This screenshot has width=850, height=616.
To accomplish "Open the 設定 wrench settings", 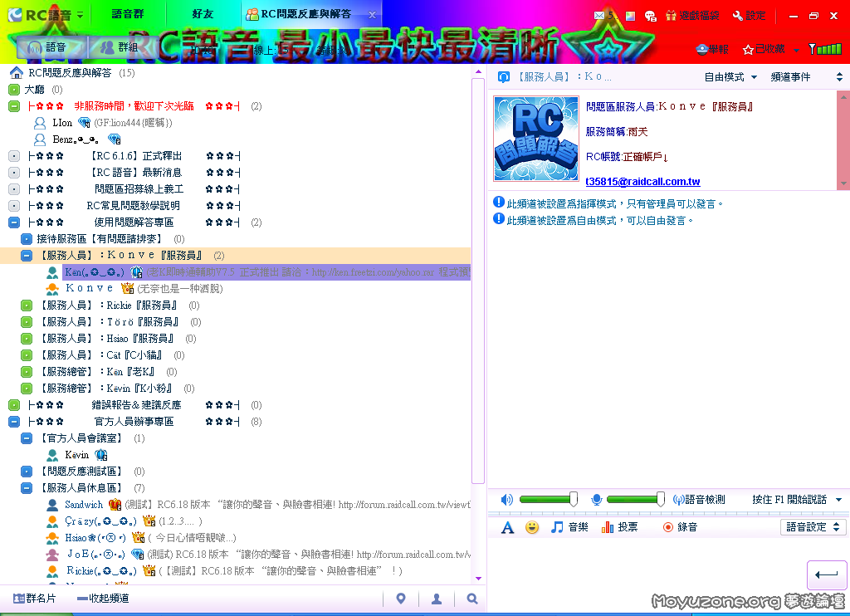I will (749, 16).
